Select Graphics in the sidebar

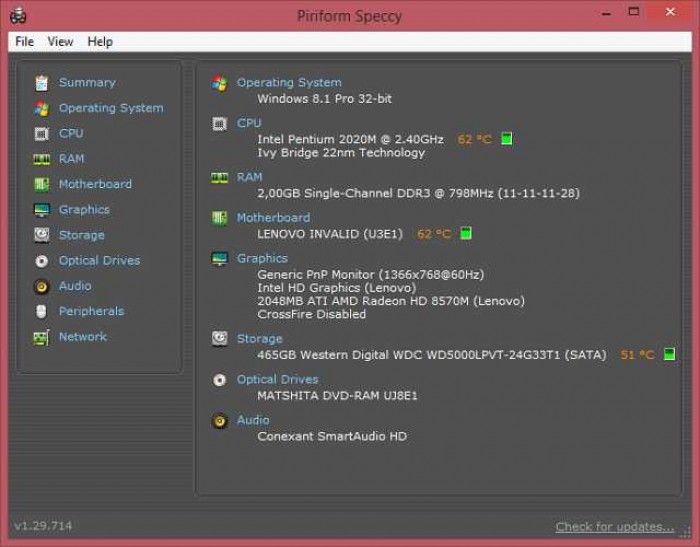[84, 210]
